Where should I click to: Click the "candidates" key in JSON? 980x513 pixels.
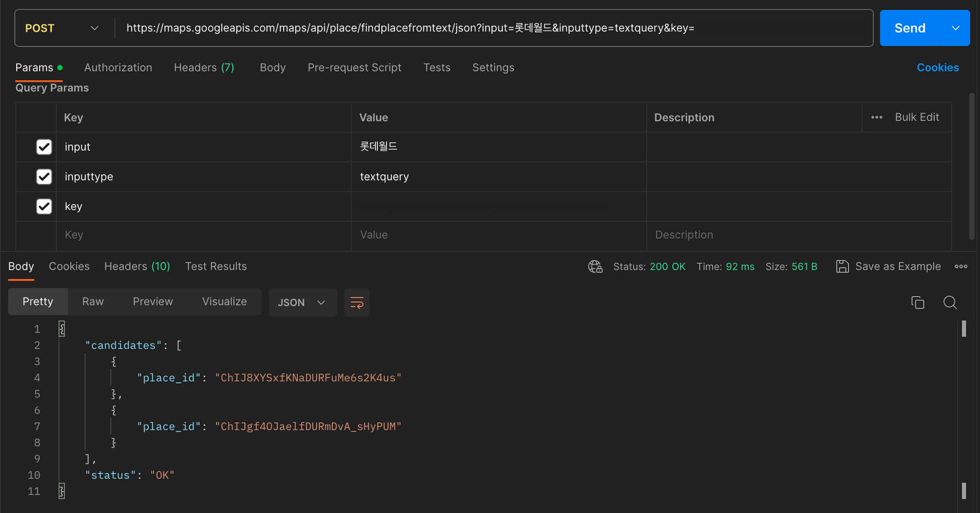click(x=123, y=346)
